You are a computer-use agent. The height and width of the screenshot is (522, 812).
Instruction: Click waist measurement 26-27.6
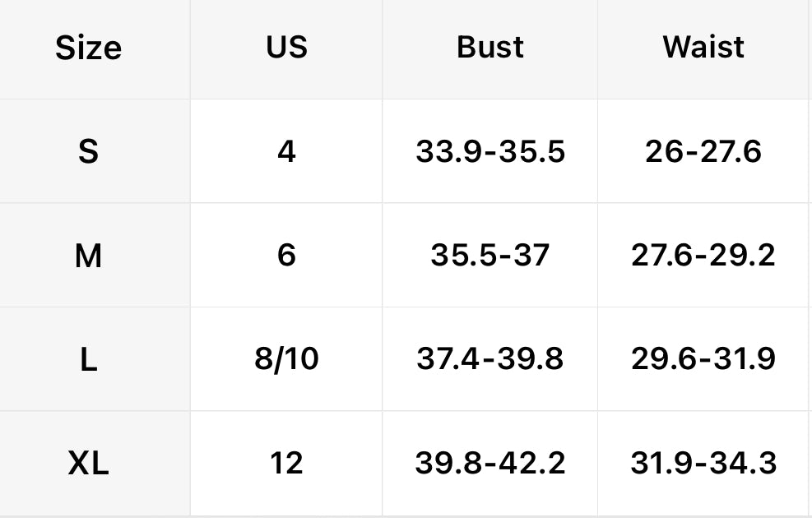(x=703, y=151)
